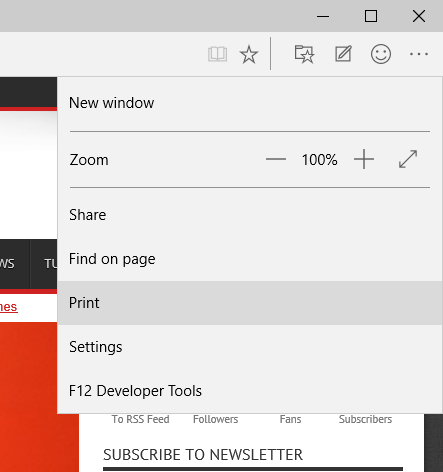Close the More actions ellipsis menu

(x=419, y=54)
